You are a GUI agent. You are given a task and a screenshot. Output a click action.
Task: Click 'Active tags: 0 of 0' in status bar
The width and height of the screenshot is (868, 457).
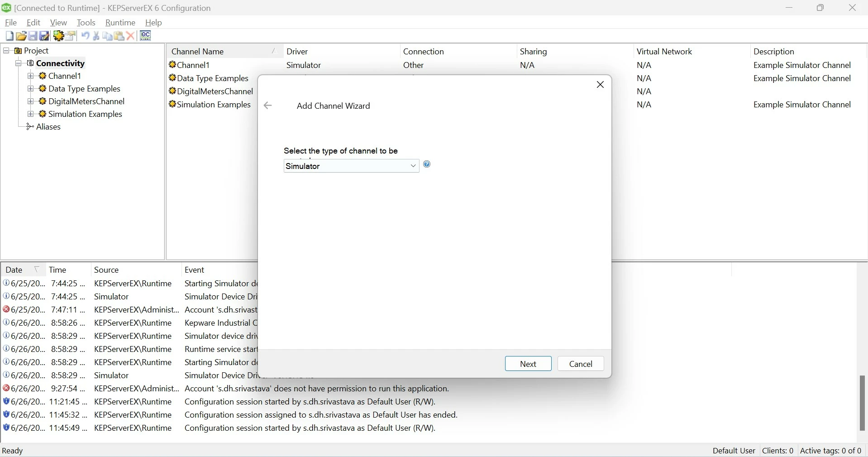(x=831, y=451)
